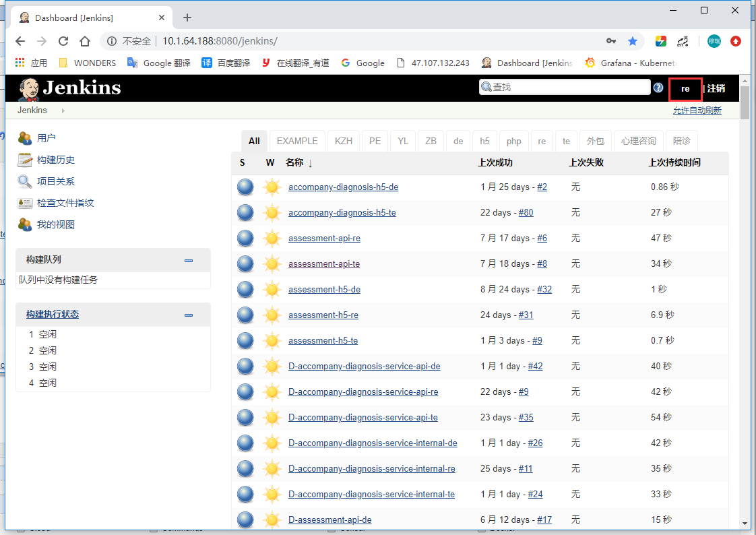Open the WONDERS bookmark folder
The height and width of the screenshot is (535, 756).
point(88,63)
